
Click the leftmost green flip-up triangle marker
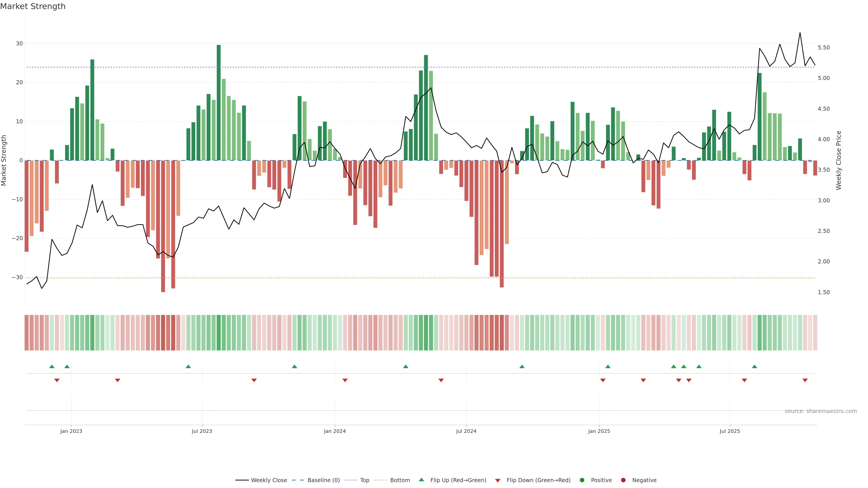pyautogui.click(x=52, y=366)
